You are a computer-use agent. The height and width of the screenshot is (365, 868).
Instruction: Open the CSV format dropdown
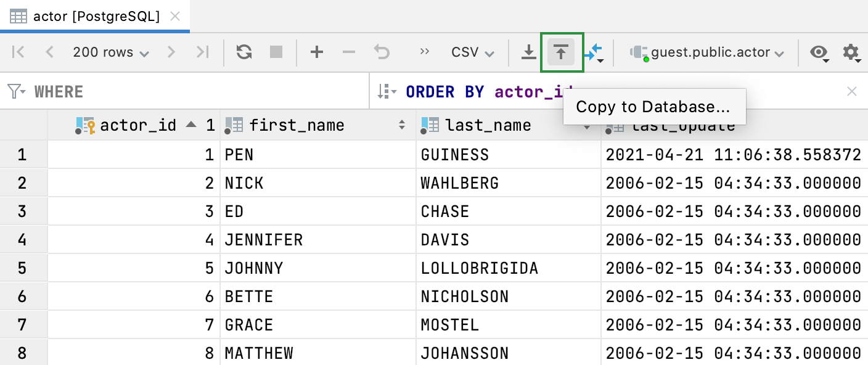(472, 52)
